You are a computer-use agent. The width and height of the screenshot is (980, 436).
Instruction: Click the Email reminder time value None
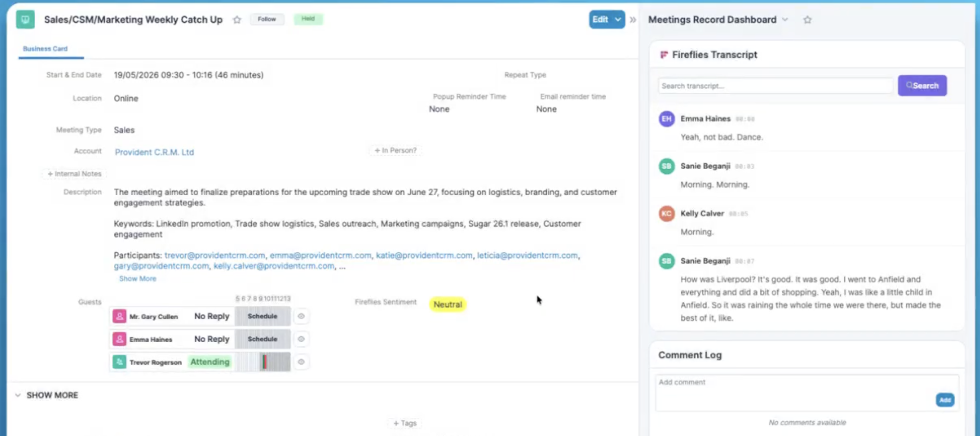point(546,109)
